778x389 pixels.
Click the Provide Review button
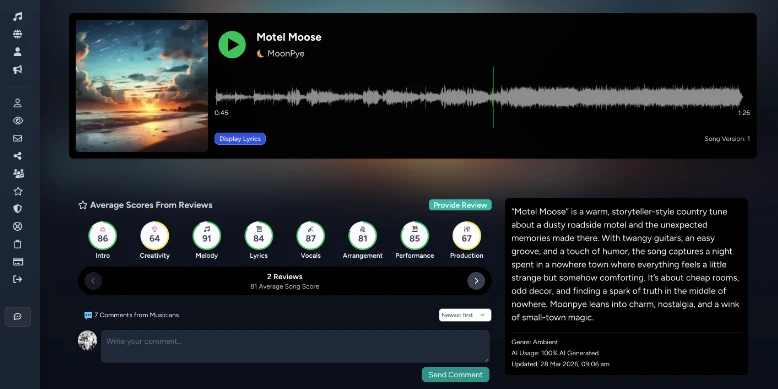(x=460, y=205)
